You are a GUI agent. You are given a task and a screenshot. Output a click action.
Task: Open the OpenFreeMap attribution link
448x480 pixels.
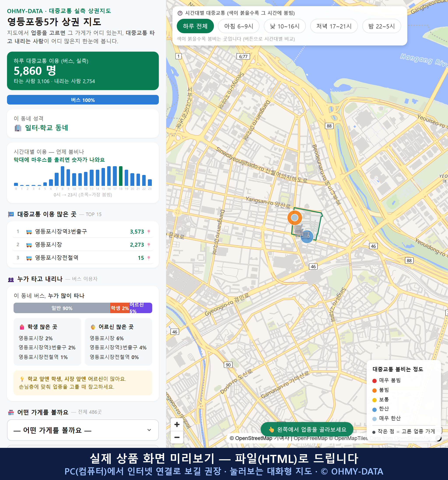pos(310,438)
